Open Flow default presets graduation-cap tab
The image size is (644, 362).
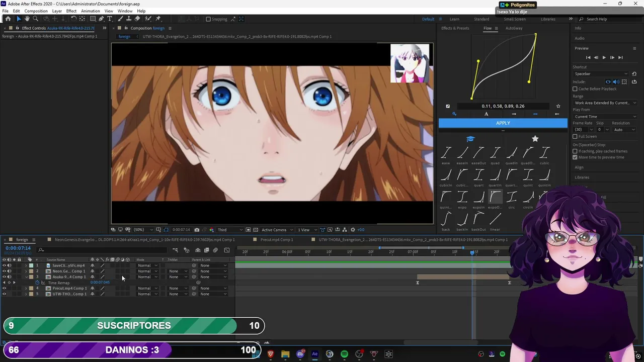pyautogui.click(x=470, y=139)
